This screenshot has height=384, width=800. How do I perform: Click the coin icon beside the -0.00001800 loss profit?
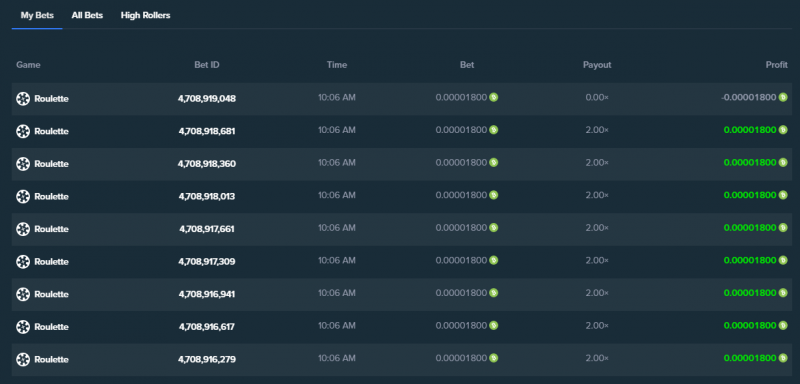[x=783, y=97]
